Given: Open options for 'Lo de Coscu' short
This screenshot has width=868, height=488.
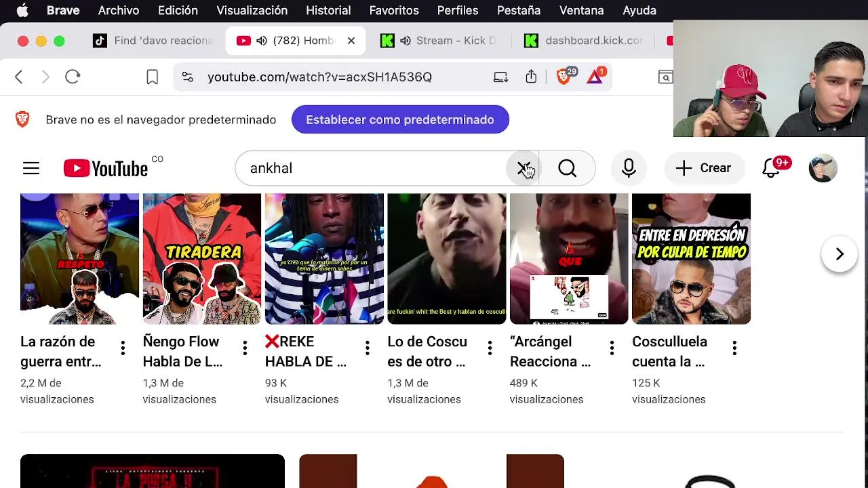Looking at the screenshot, I should pos(490,348).
